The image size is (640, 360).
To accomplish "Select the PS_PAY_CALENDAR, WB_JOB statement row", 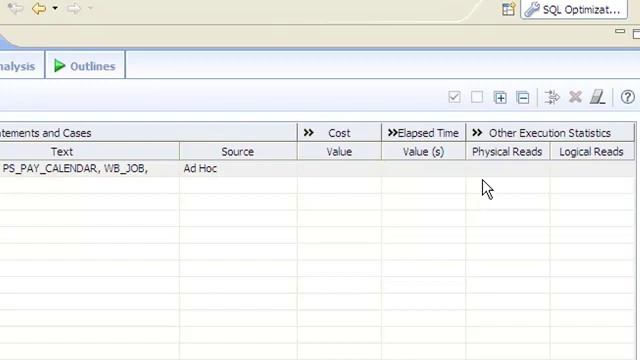I will click(318, 169).
